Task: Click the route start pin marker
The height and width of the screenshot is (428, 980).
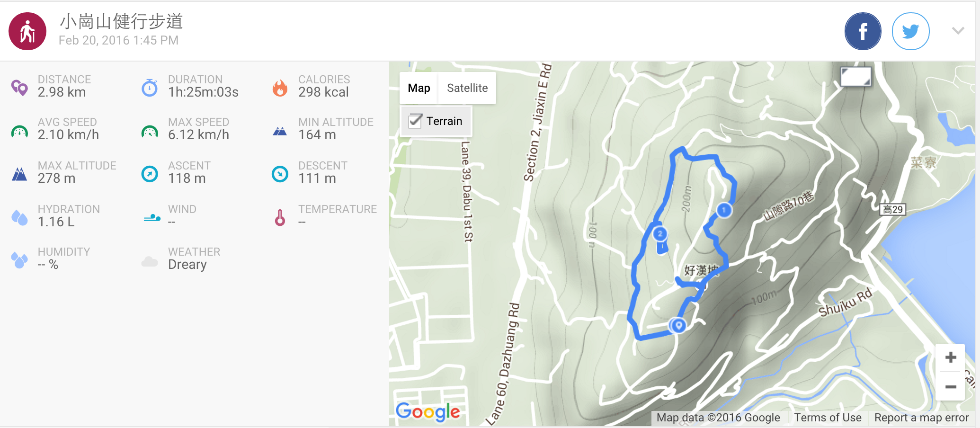Action: [679, 325]
